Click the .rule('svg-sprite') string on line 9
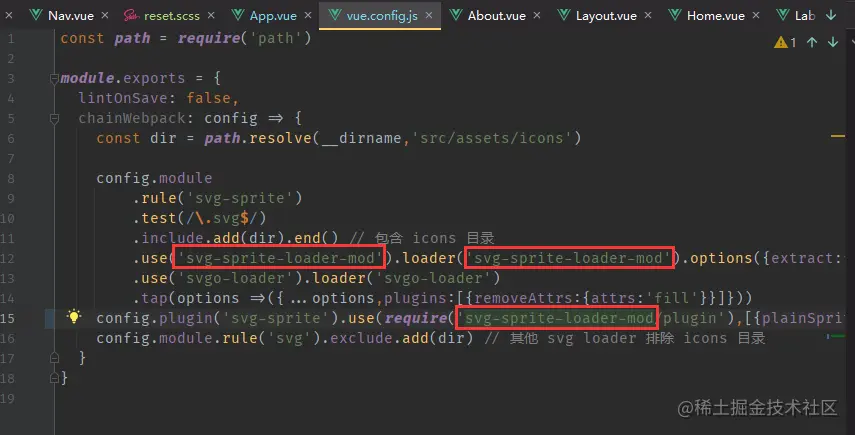Image resolution: width=855 pixels, height=435 pixels. point(218,198)
